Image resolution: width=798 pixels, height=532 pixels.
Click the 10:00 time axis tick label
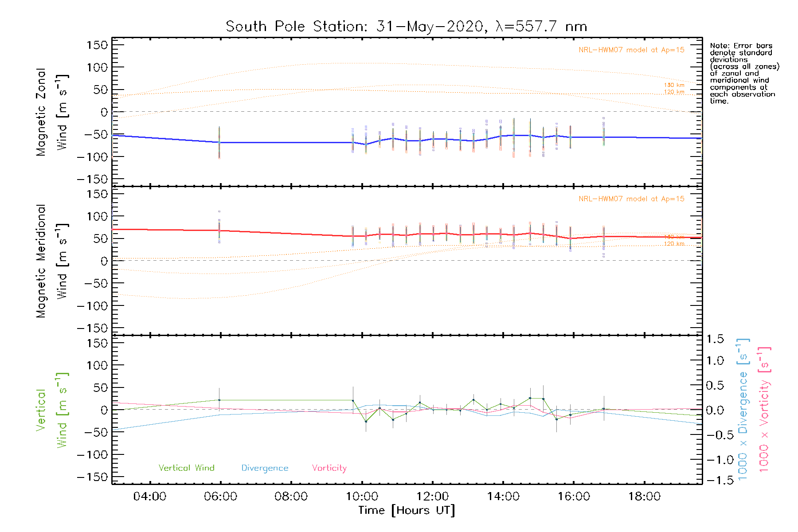362,497
